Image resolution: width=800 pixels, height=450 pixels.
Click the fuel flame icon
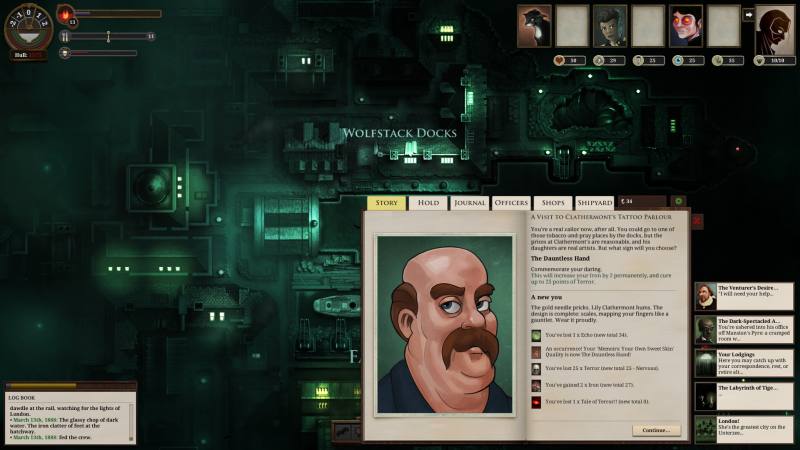coord(65,14)
